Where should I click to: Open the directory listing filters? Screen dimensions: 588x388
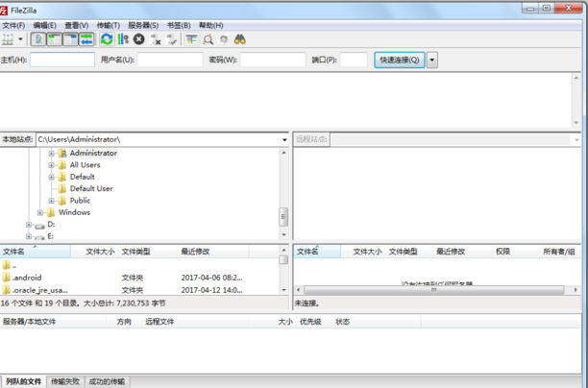[x=191, y=39]
